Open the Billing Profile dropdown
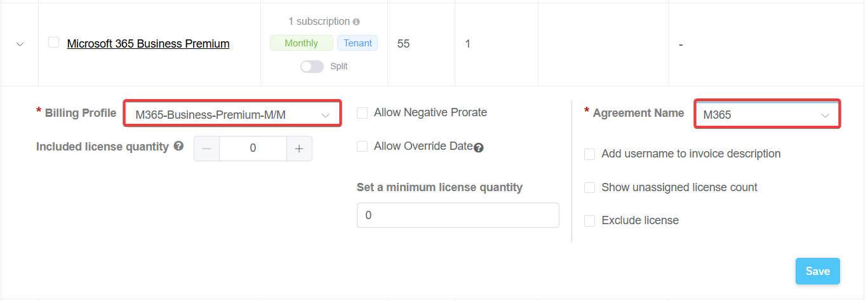This screenshot has width=868, height=301. 232,115
